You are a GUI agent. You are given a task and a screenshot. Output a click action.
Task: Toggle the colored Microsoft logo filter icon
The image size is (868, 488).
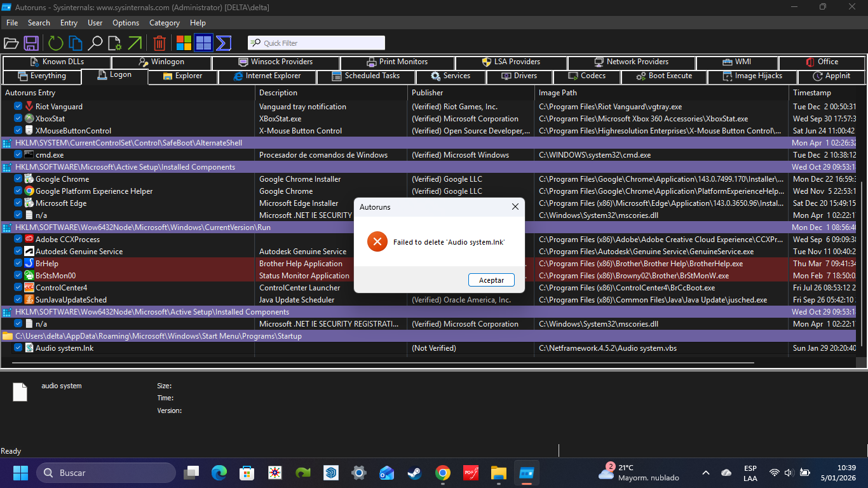[x=184, y=43]
